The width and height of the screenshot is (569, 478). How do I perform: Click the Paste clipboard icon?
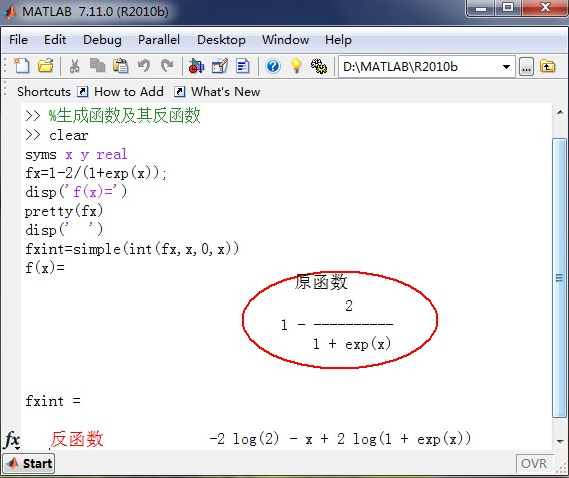[x=120, y=66]
